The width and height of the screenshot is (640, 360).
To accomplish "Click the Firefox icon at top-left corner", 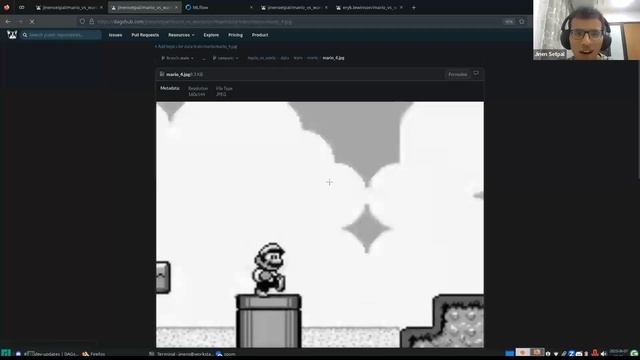I will (x=7, y=7).
